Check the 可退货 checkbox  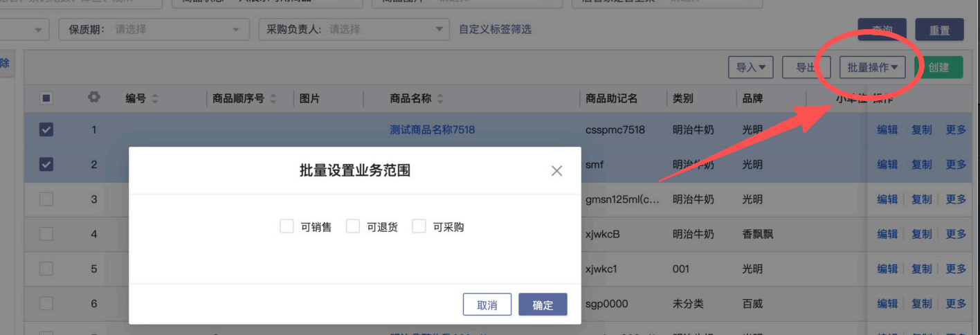pos(353,226)
